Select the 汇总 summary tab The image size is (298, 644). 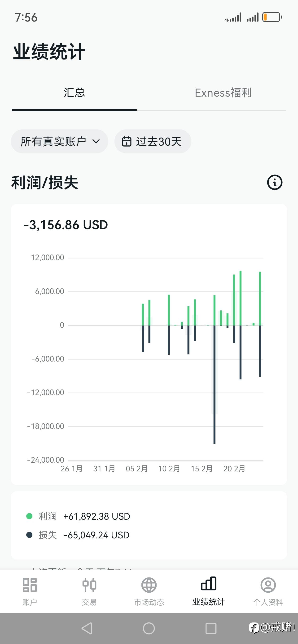pos(74,93)
